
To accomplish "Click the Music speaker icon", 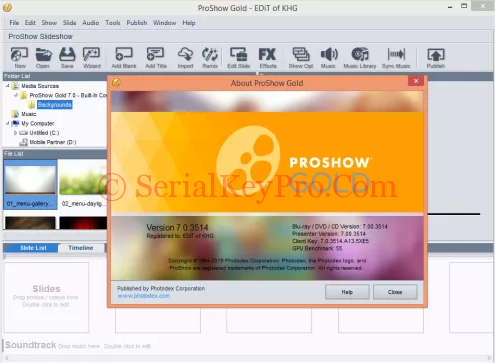I will pyautogui.click(x=328, y=58).
